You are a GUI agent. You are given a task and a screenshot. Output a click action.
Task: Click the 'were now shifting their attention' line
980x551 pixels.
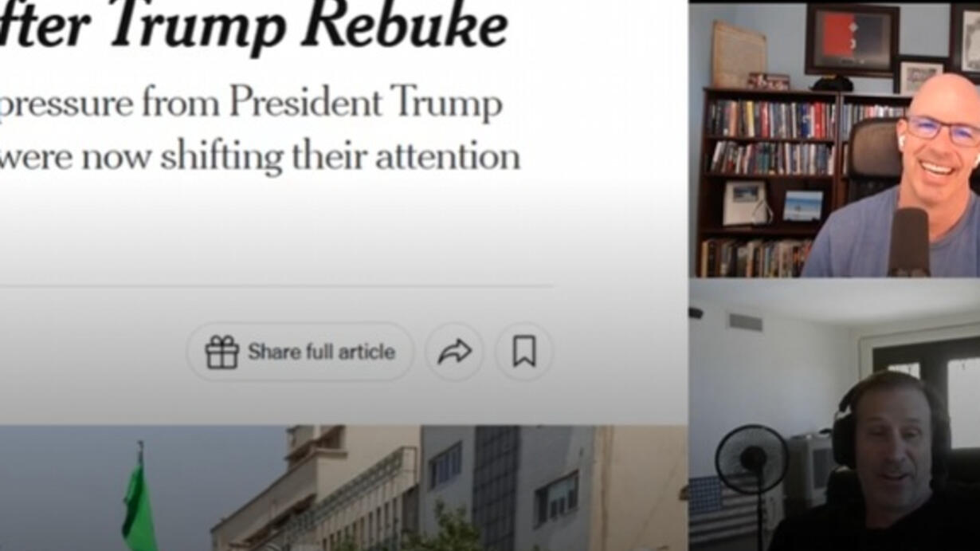260,156
